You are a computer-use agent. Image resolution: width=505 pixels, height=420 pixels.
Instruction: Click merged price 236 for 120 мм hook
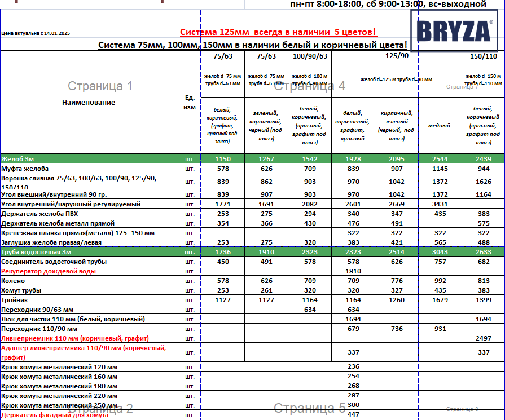pos(353,366)
